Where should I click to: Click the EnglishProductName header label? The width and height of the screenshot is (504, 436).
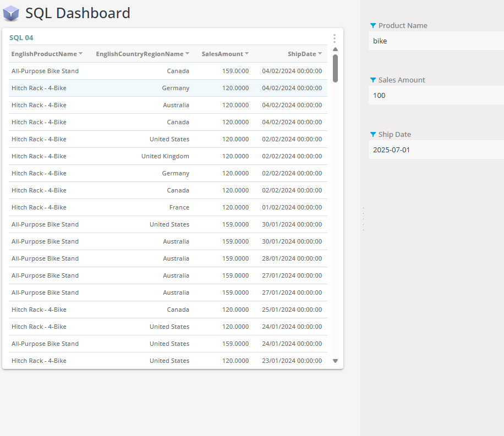click(43, 53)
